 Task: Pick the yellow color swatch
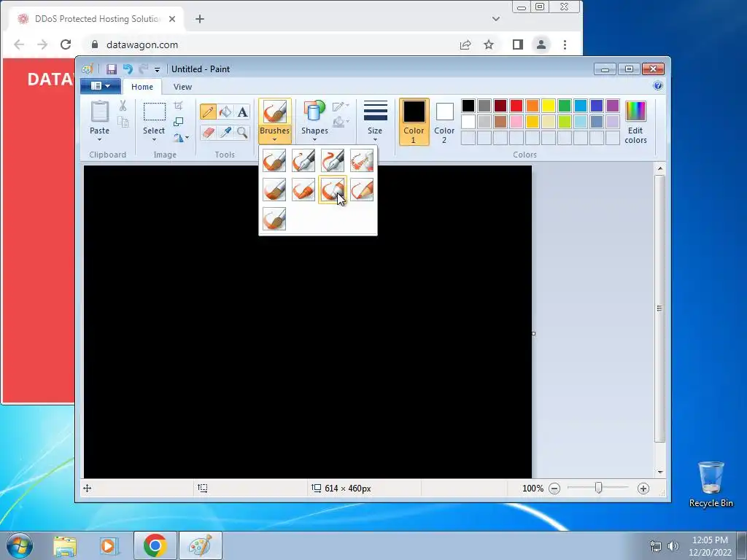[549, 106]
